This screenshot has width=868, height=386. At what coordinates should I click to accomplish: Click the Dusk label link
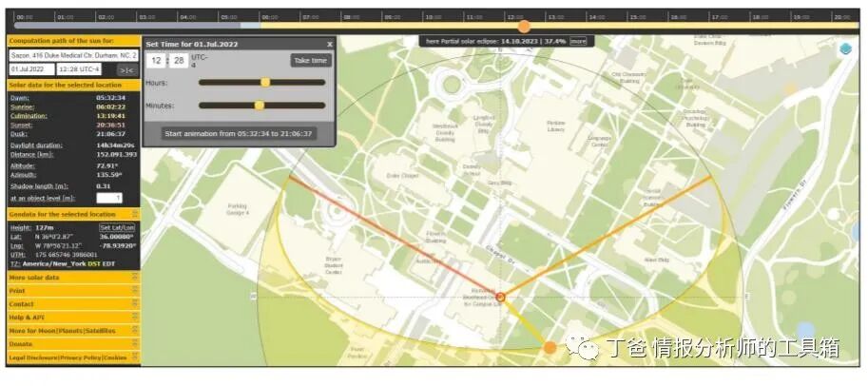coord(18,133)
